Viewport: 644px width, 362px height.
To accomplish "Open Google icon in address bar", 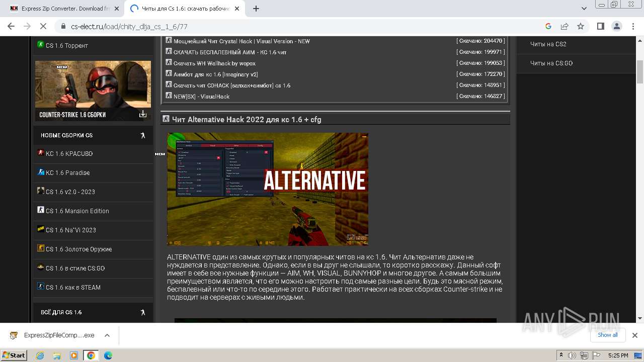I will click(548, 26).
